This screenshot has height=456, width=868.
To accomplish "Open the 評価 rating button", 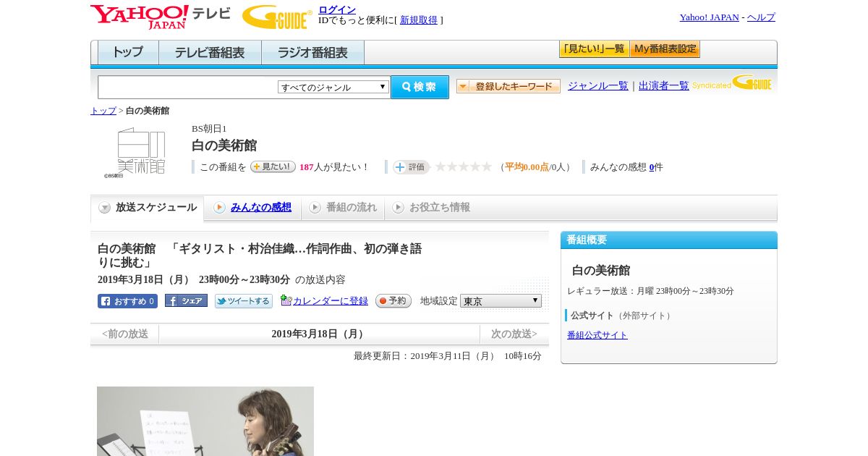I will (x=411, y=167).
